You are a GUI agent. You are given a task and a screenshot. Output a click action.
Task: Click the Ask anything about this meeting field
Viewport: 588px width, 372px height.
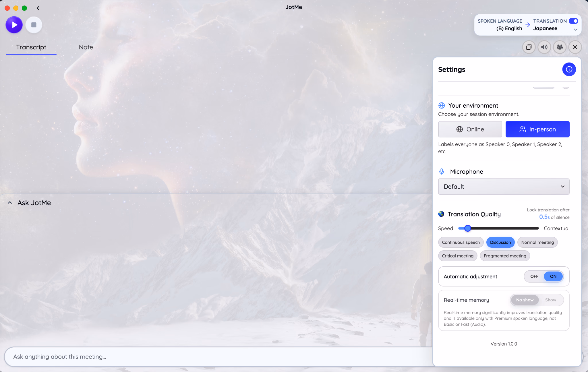tap(218, 356)
